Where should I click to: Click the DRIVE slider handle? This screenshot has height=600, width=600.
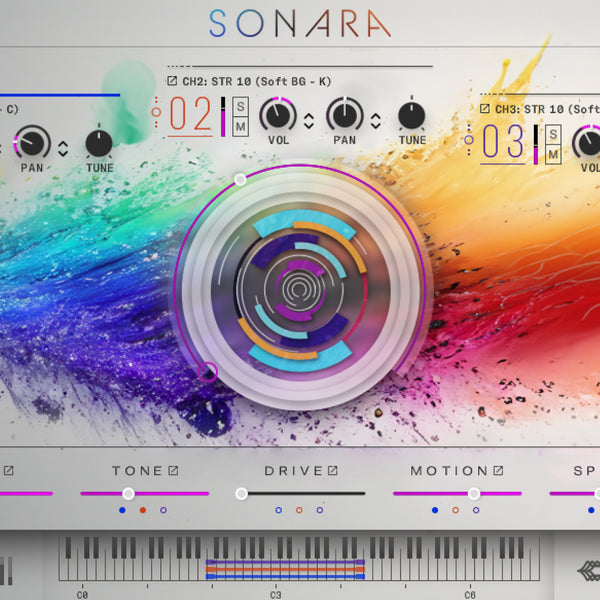pos(241,494)
